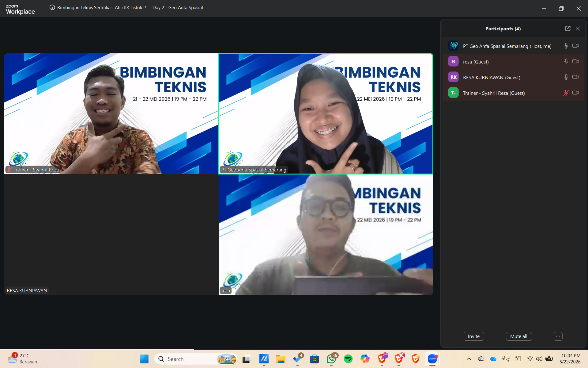The image size is (588, 368).
Task: Click the meeting title Bimbingan Teknis Sertifikasi
Action: [x=130, y=8]
